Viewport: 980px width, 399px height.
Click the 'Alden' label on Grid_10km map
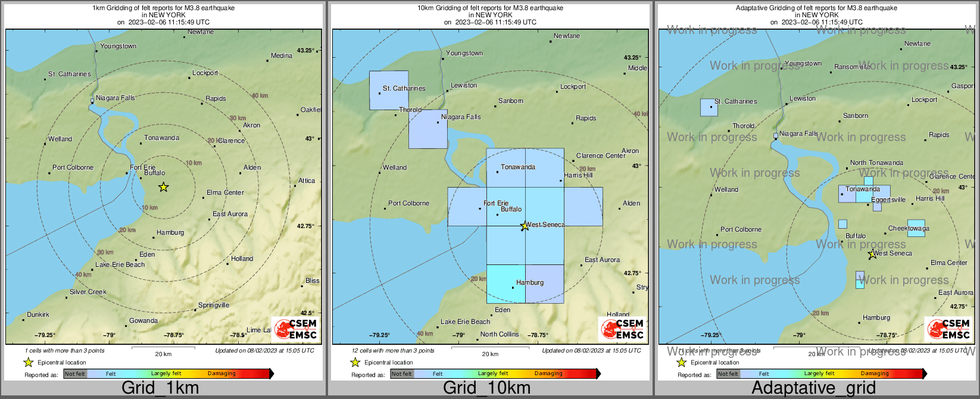632,203
